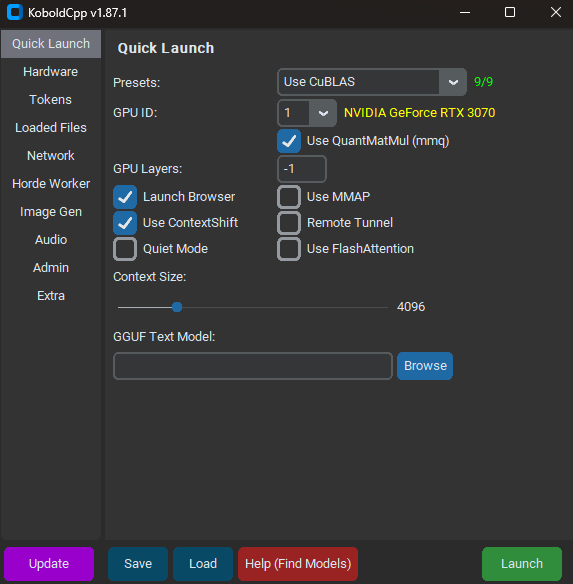Uncheck the Launch Browser checkbox

(125, 197)
